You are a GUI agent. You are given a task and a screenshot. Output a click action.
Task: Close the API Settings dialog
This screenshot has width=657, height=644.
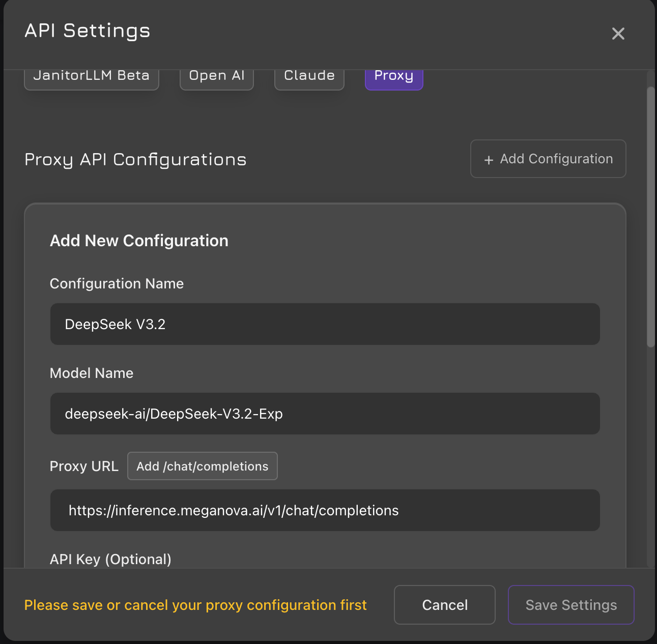[618, 34]
